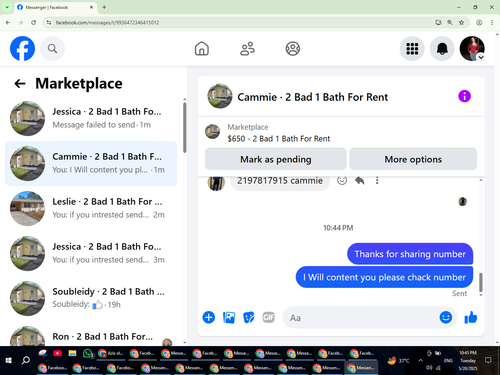This screenshot has width=500, height=375.
Task: Open the Jessica chat with failed message
Action: (x=91, y=118)
